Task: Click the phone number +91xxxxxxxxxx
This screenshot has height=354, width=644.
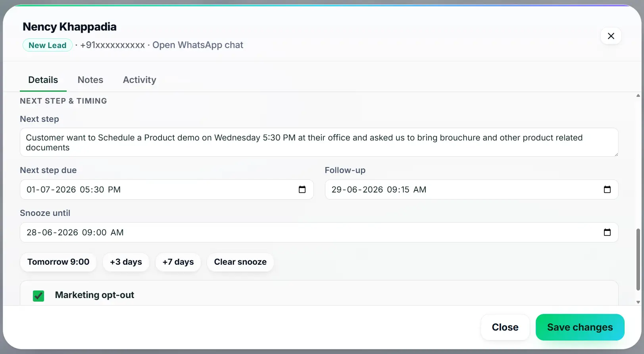Action: pos(112,45)
